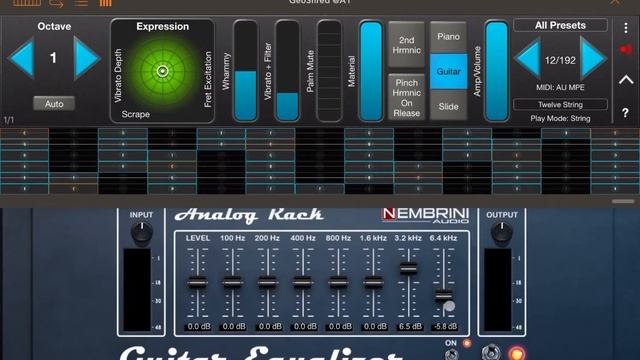Click the orange arrow routing icon
This screenshot has height=360, width=640.
(56, 3)
